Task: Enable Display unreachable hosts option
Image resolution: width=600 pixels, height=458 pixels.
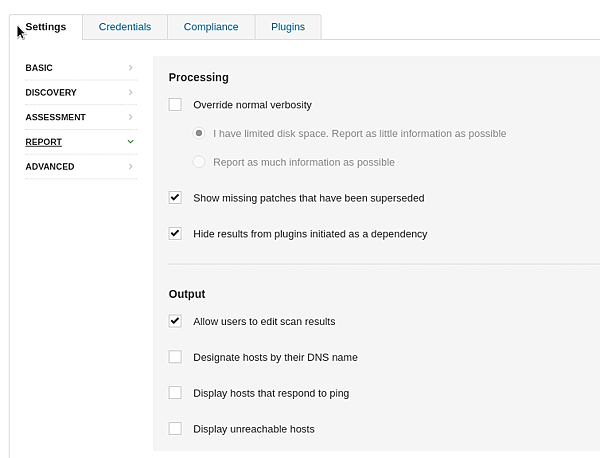Action: 175,429
